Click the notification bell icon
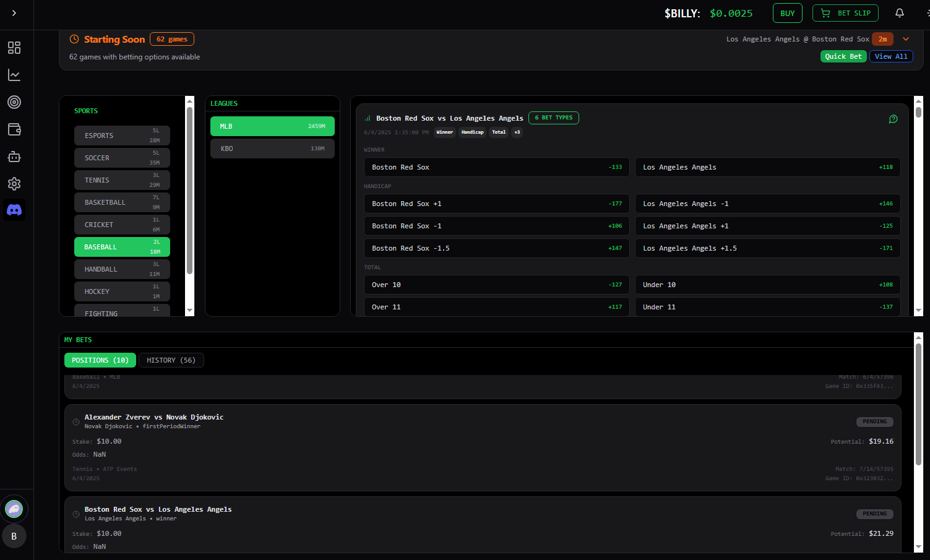930x560 pixels. tap(900, 13)
